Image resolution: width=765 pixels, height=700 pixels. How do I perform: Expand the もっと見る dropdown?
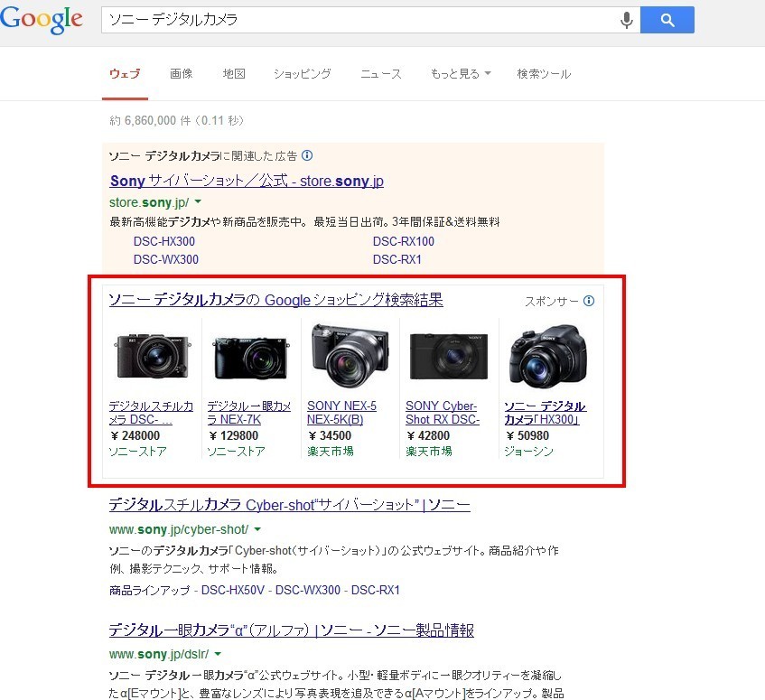(x=461, y=74)
